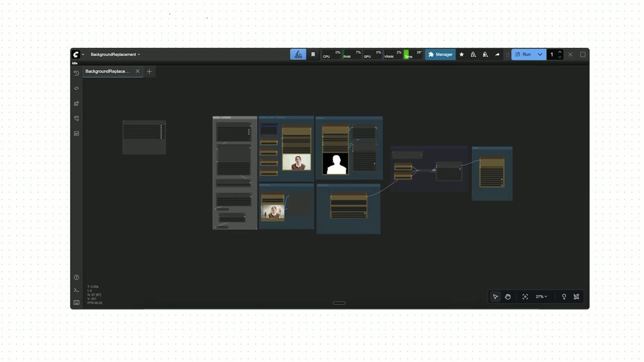
Task: Open the workflows sidebar icon
Action: coord(76,119)
